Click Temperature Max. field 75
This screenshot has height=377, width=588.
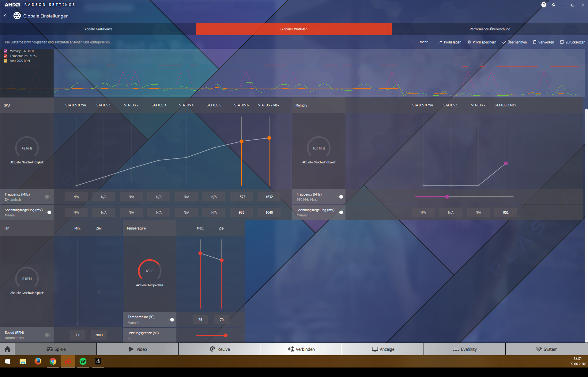tap(200, 320)
